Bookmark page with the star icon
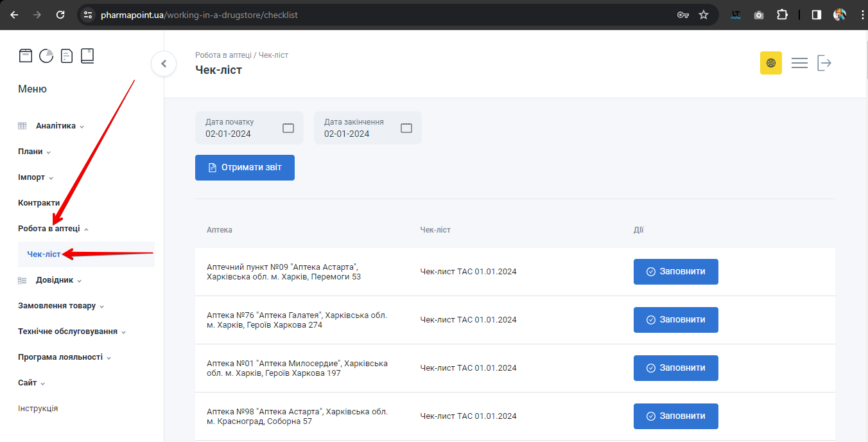The image size is (868, 442). tap(704, 15)
